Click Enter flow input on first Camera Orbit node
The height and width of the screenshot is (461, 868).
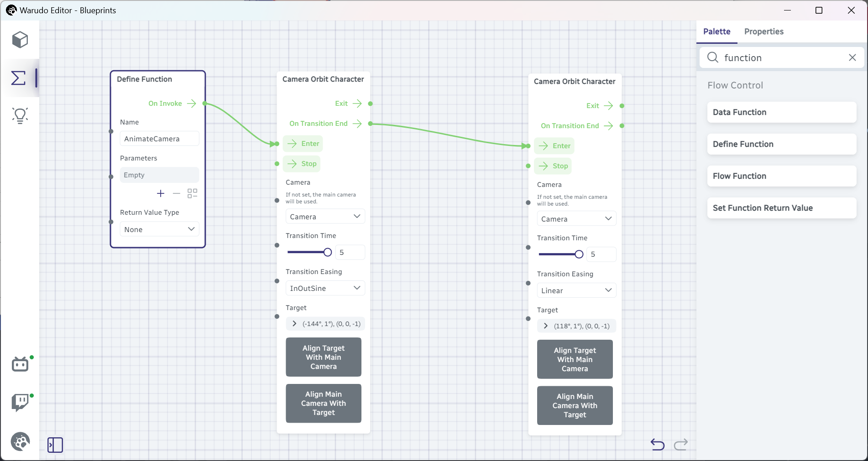pyautogui.click(x=303, y=144)
